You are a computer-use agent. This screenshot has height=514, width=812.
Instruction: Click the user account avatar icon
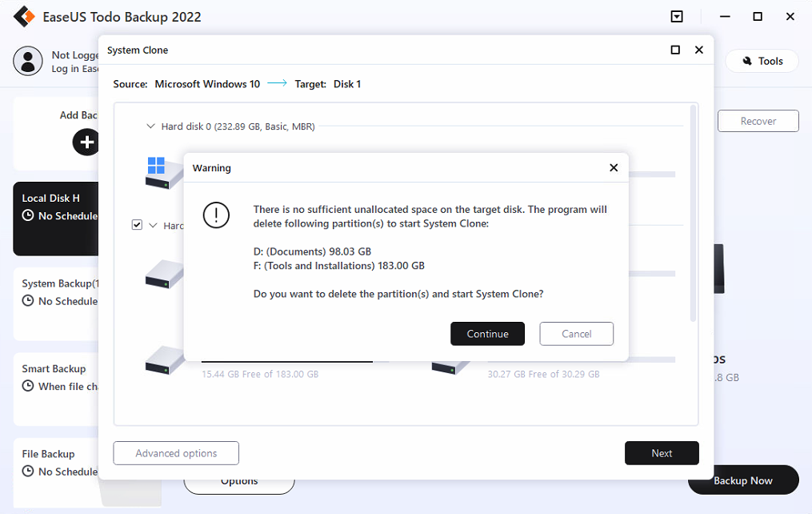click(28, 61)
